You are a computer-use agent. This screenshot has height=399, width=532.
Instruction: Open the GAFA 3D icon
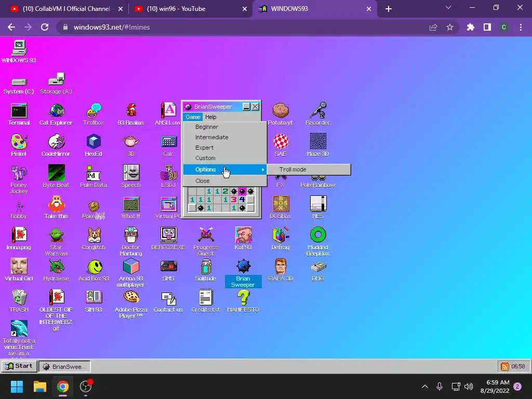[x=281, y=270]
